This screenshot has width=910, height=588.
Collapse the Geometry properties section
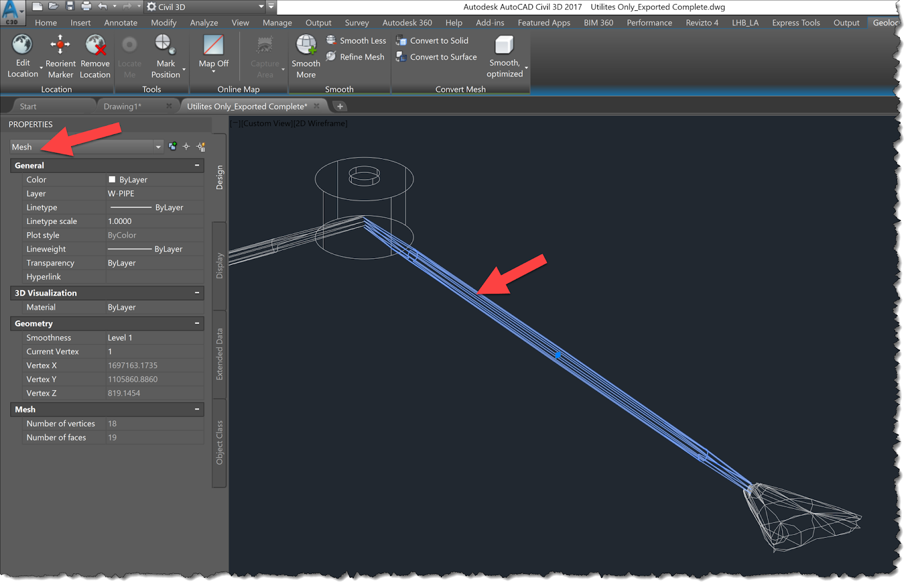coord(197,324)
